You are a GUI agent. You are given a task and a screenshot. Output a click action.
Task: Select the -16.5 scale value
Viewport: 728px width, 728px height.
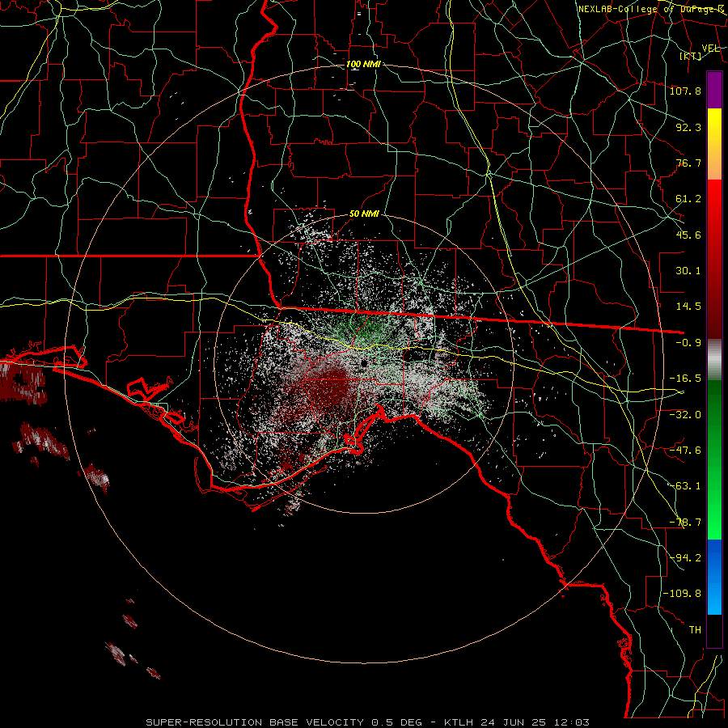[x=685, y=379]
